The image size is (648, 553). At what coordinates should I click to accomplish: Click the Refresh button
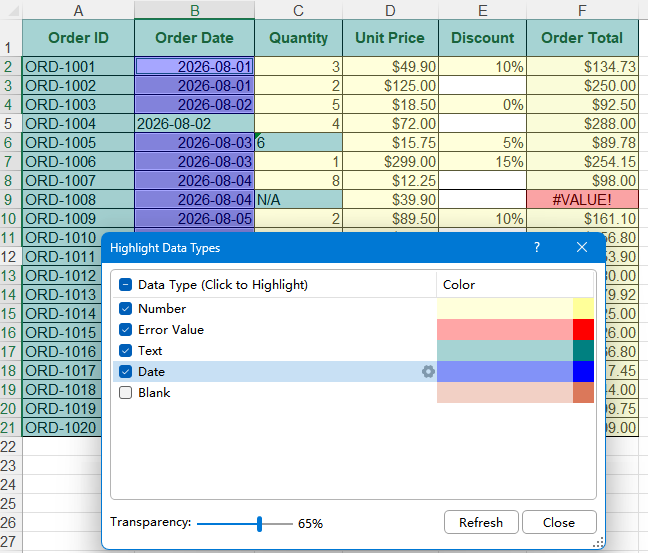[x=481, y=522]
